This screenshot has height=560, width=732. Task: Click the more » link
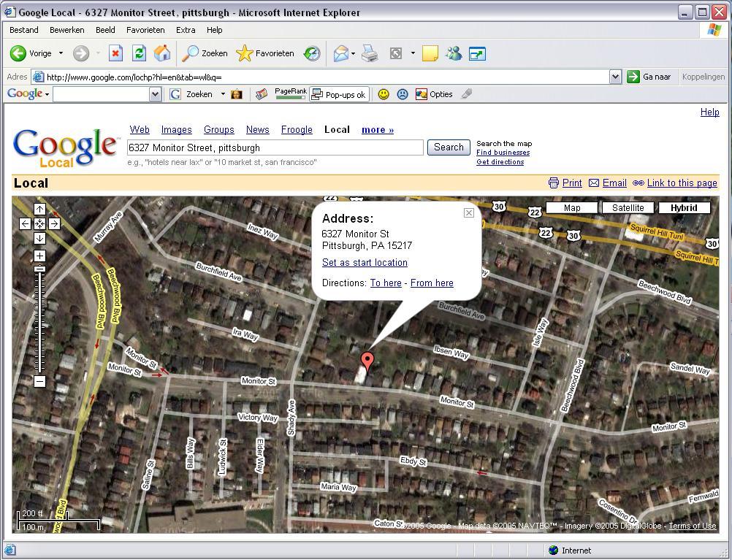[378, 130]
